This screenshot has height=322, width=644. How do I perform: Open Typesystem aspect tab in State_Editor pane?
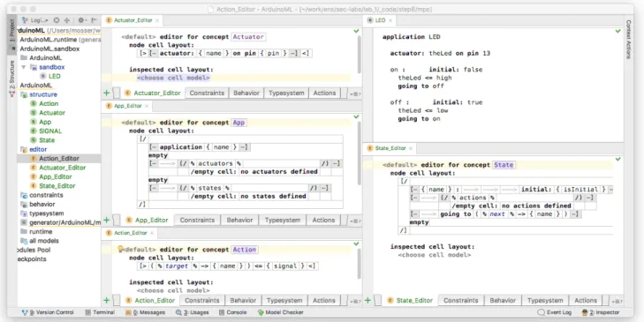pyautogui.click(x=545, y=300)
